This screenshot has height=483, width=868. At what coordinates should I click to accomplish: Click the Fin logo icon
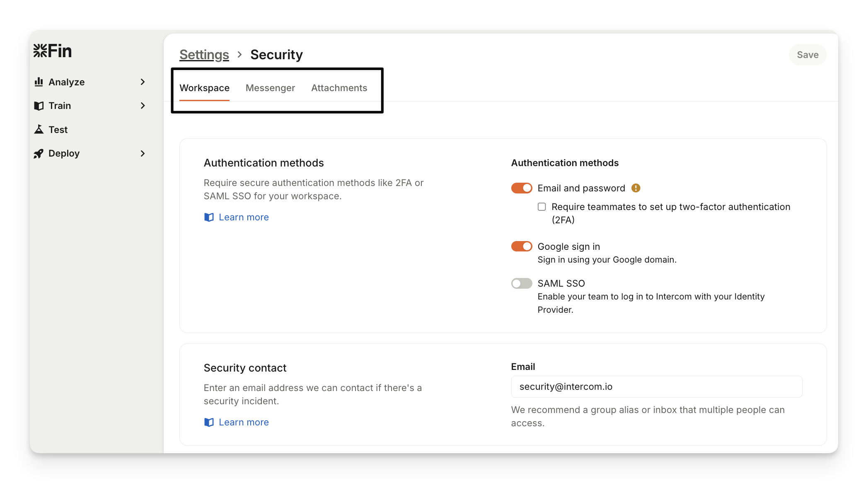coord(40,51)
